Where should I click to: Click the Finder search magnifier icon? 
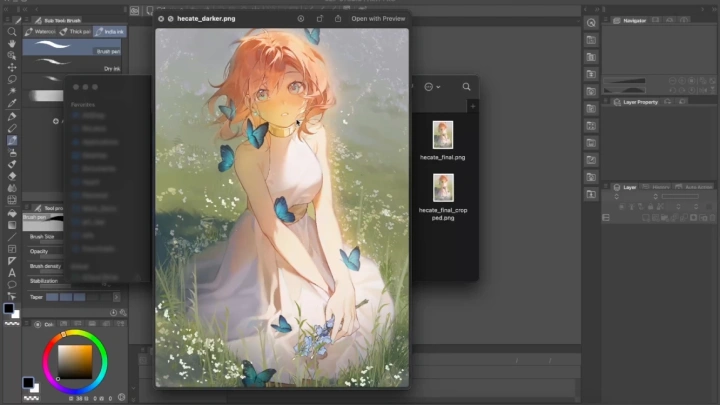[466, 87]
